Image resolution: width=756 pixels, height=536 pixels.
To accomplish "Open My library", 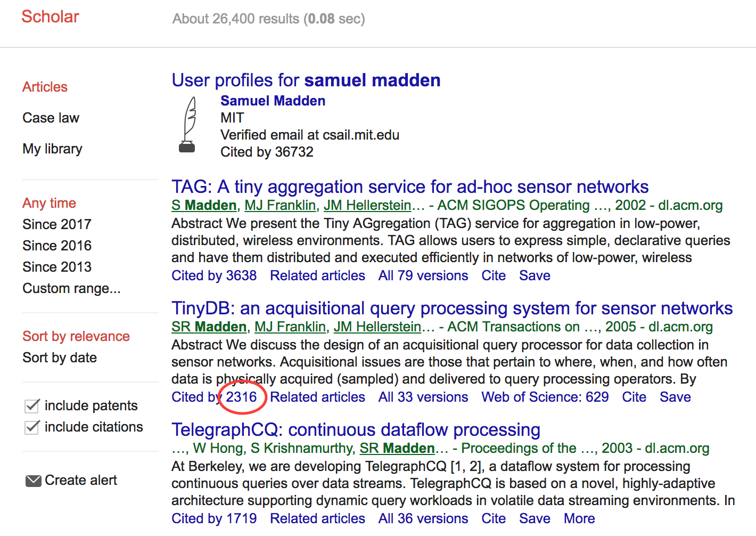I will click(x=52, y=149).
